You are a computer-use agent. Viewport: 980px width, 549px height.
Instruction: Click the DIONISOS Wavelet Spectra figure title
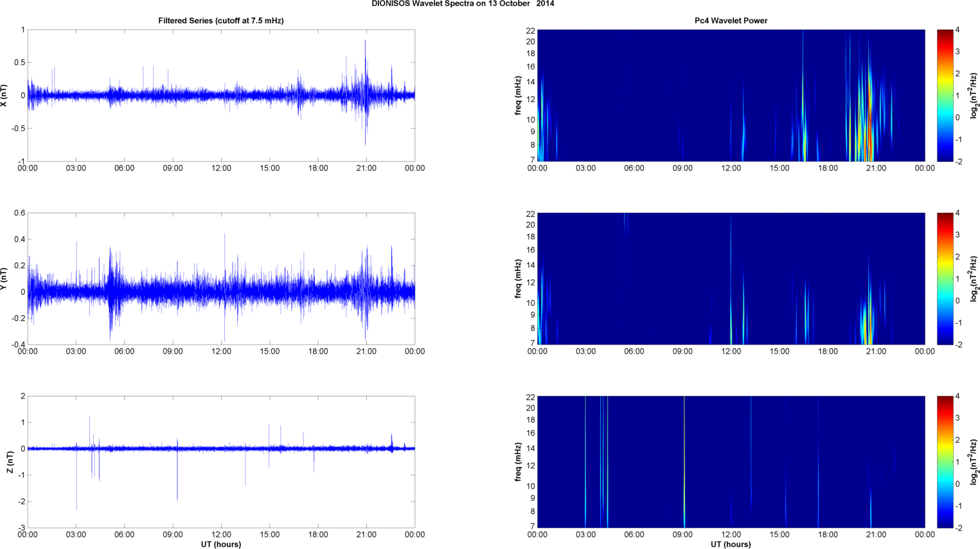463,4
